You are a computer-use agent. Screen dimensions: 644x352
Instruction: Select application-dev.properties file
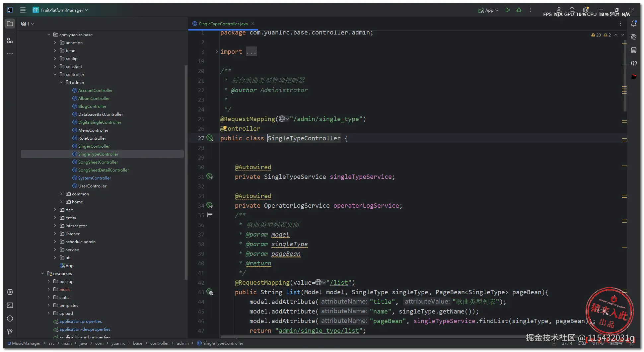click(x=85, y=329)
